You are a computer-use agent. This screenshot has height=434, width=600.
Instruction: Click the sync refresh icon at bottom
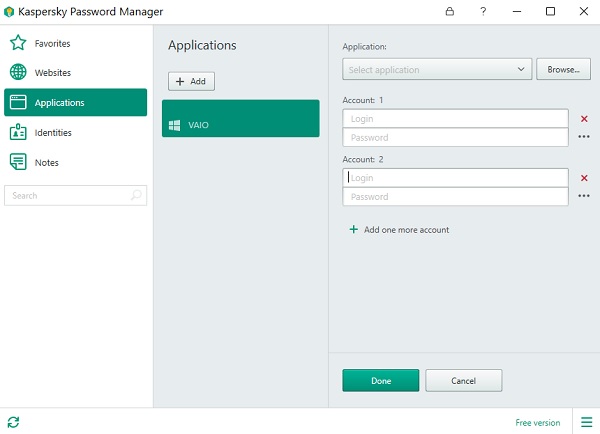click(x=13, y=422)
